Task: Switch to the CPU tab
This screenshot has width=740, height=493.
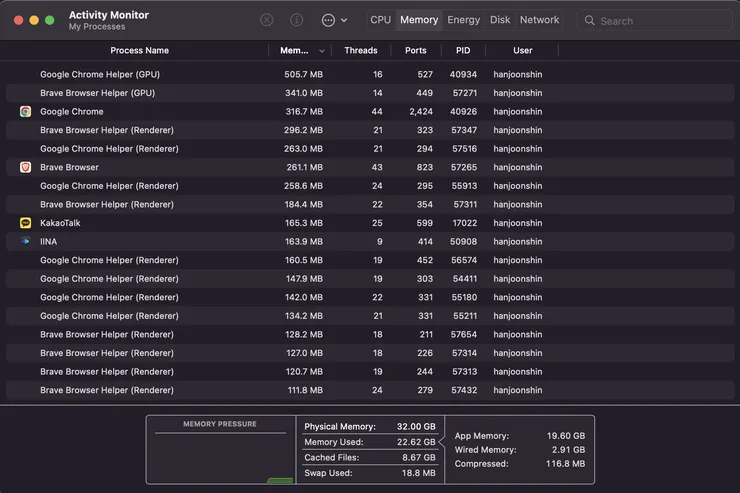Action: coord(380,20)
